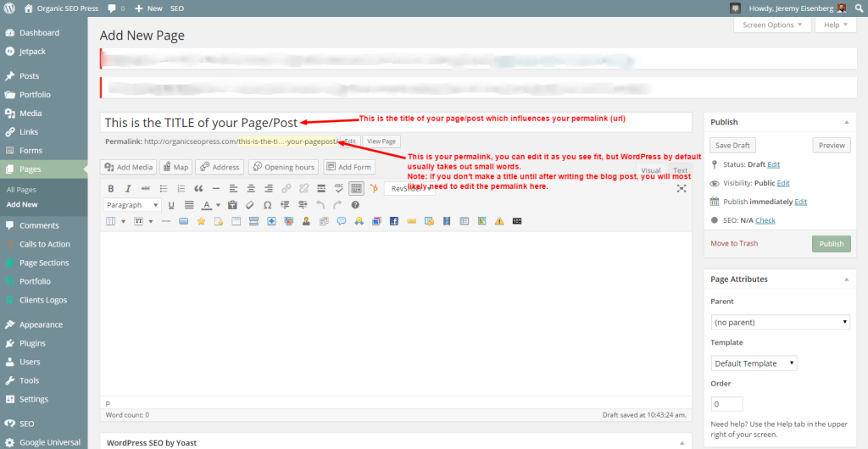Screen dimensions: 868x449
Task: Apply strikethrough formatting
Action: pos(146,188)
